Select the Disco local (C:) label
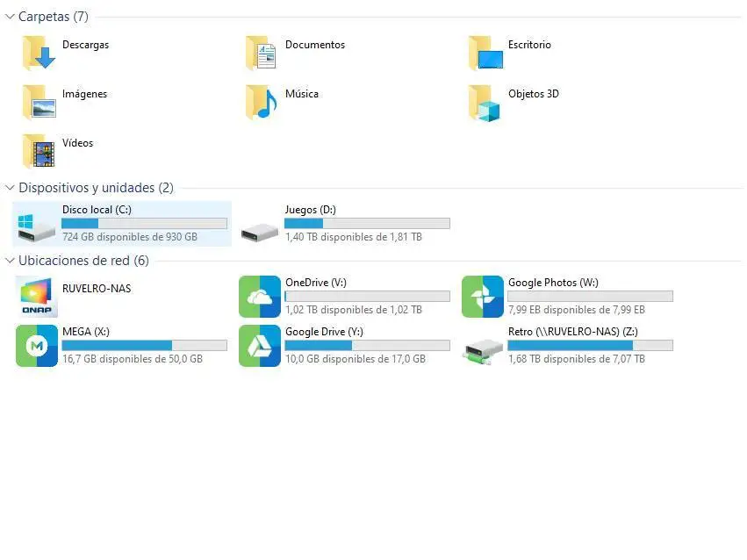Screen dimensions: 747x560 click(97, 210)
